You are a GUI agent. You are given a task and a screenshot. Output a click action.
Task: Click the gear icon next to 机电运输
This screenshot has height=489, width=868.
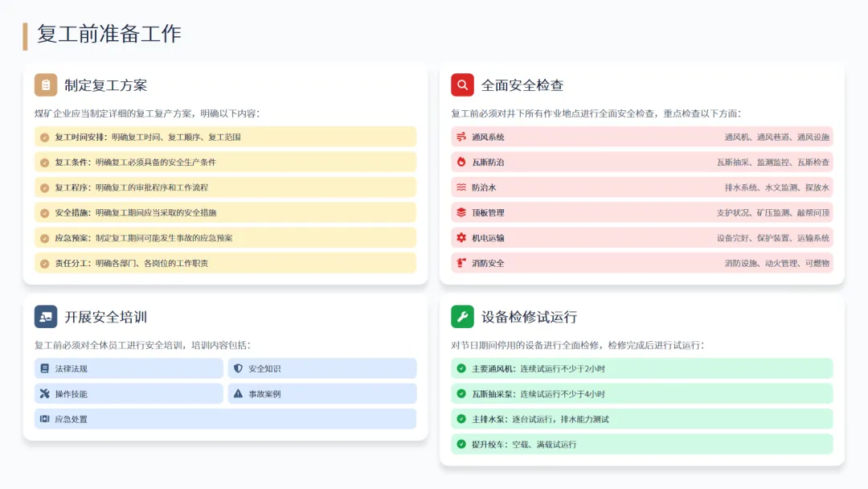click(x=461, y=238)
